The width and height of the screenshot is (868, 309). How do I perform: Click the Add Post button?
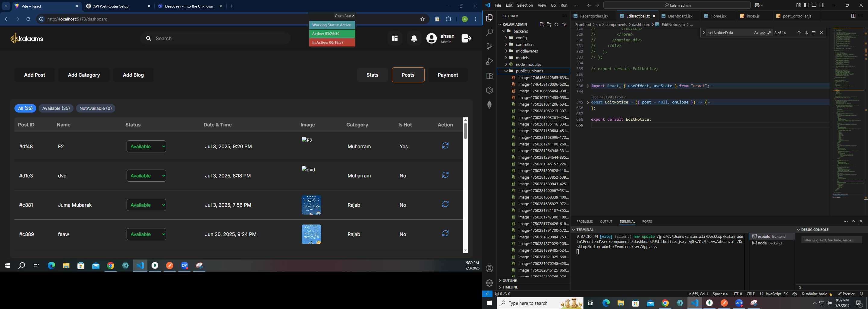35,75
